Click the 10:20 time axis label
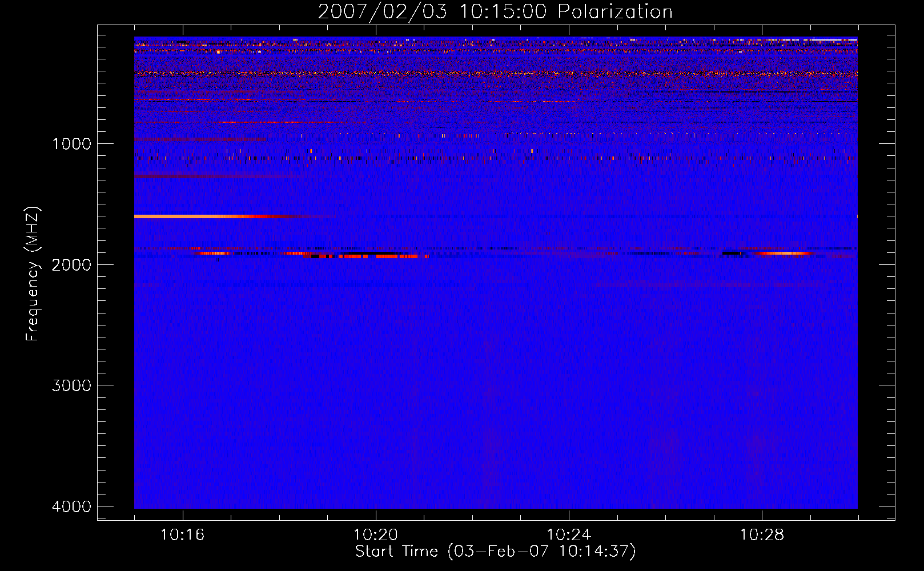 tap(375, 535)
